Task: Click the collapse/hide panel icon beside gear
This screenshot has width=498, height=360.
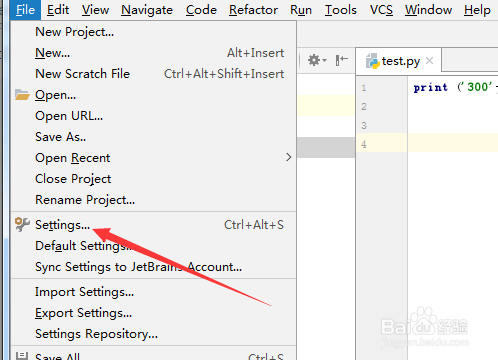Action: 342,60
